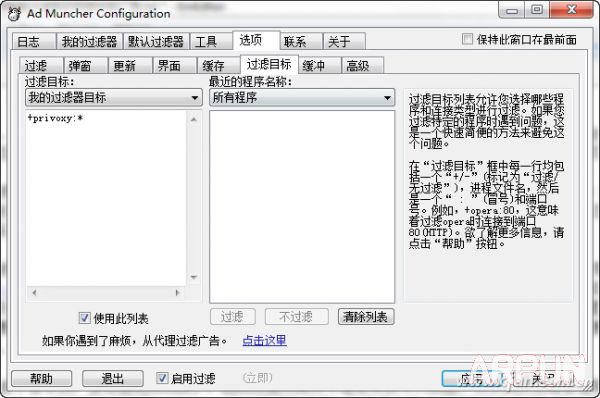Click the 帮助 button
This screenshot has width=600, height=398.
[x=42, y=378]
